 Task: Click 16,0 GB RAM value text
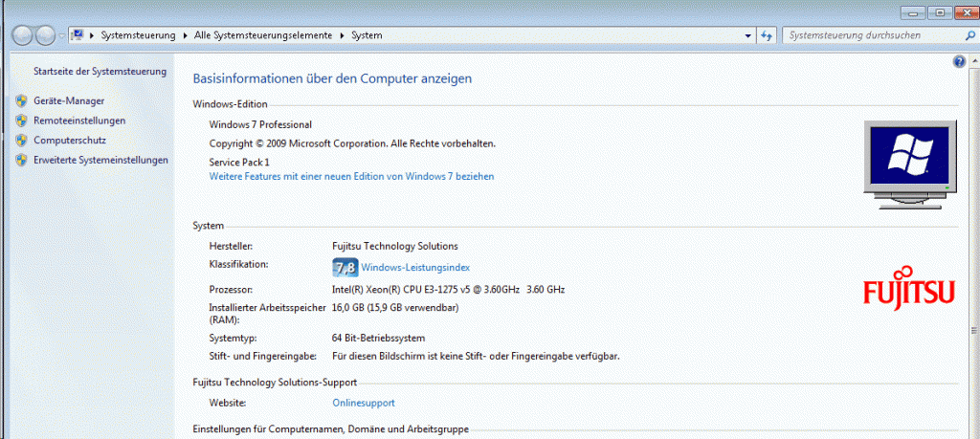[396, 308]
